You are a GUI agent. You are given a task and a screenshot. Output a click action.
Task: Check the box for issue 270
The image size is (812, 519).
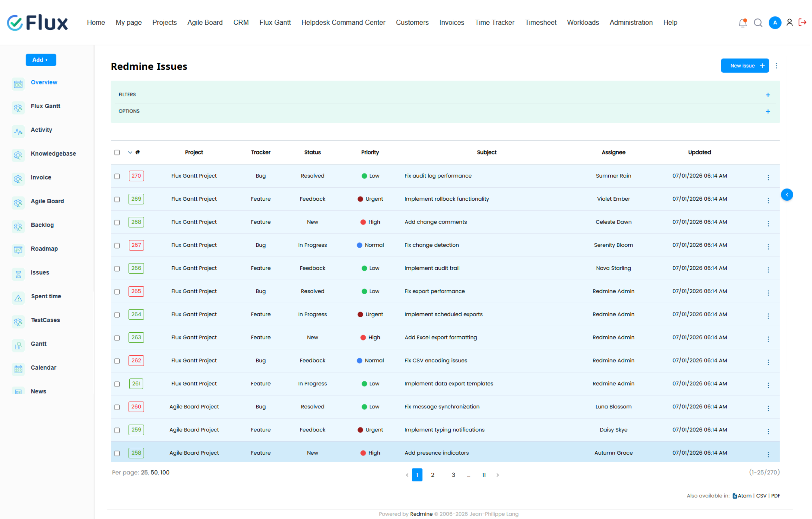(117, 176)
